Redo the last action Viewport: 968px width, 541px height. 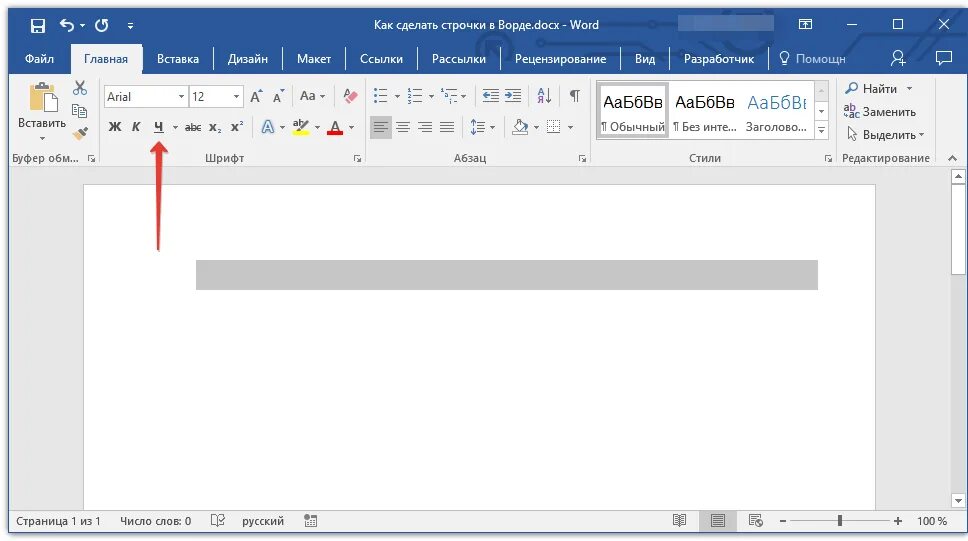(x=102, y=25)
